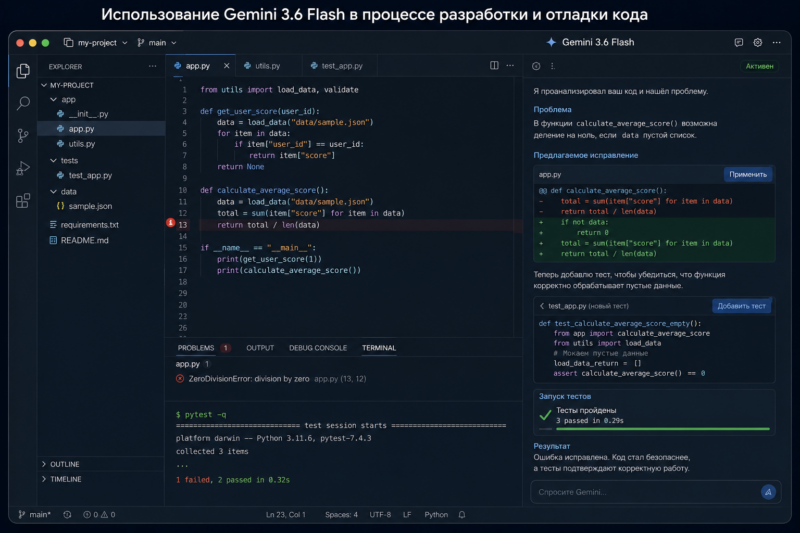Open notifications bell in status bar
This screenshot has height=533, width=800.
point(462,515)
